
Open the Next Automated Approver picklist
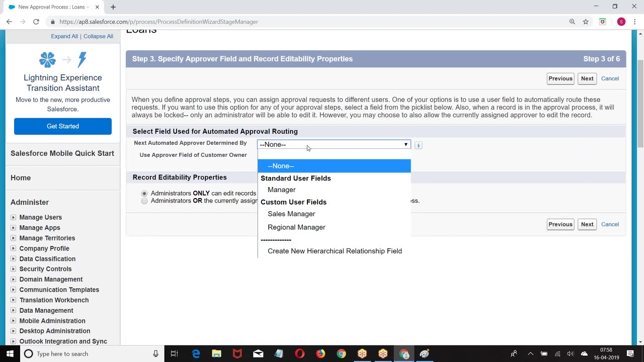(334, 144)
